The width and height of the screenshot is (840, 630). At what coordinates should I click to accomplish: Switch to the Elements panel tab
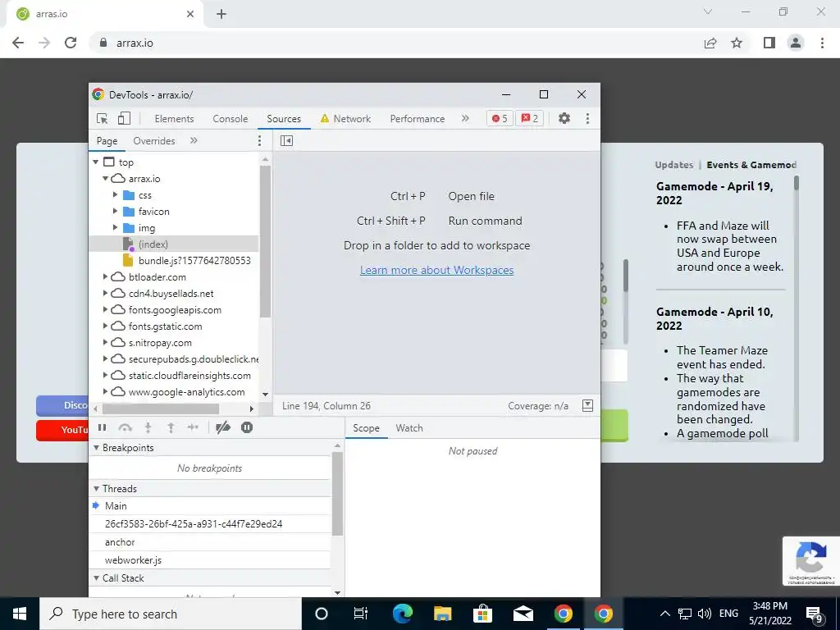coord(174,118)
